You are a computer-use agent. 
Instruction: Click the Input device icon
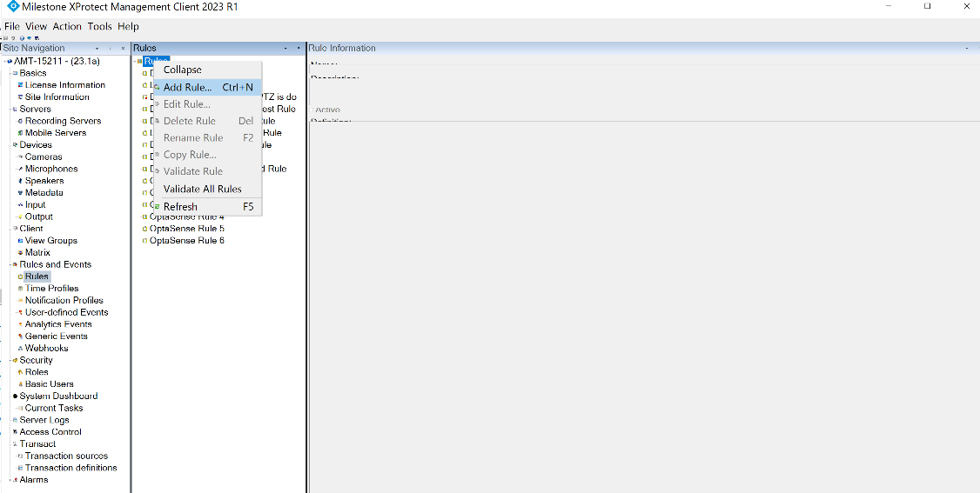coord(20,204)
